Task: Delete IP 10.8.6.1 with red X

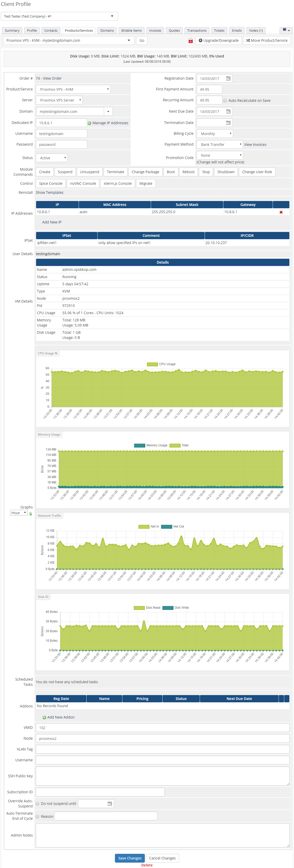Action: coord(281,212)
